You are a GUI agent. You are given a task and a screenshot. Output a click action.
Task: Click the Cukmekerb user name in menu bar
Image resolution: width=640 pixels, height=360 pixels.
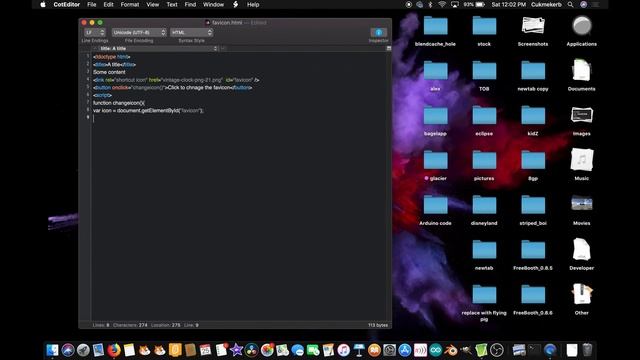coord(546,4)
